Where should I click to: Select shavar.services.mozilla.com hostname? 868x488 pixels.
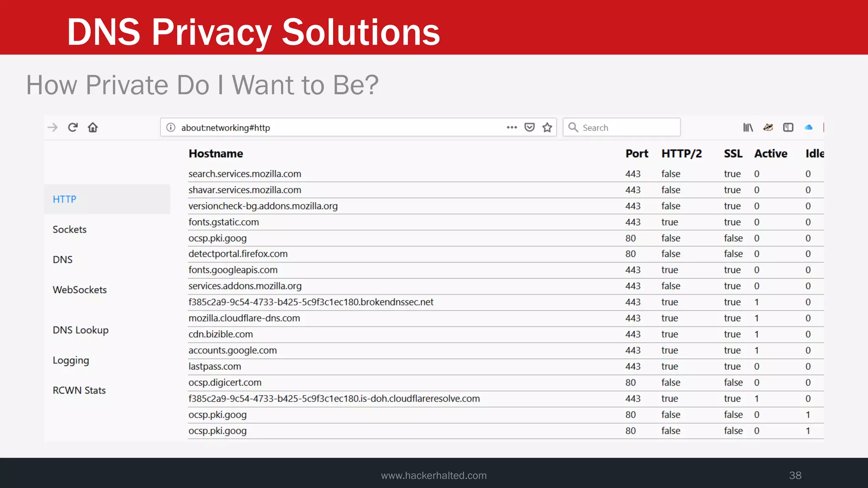(245, 190)
